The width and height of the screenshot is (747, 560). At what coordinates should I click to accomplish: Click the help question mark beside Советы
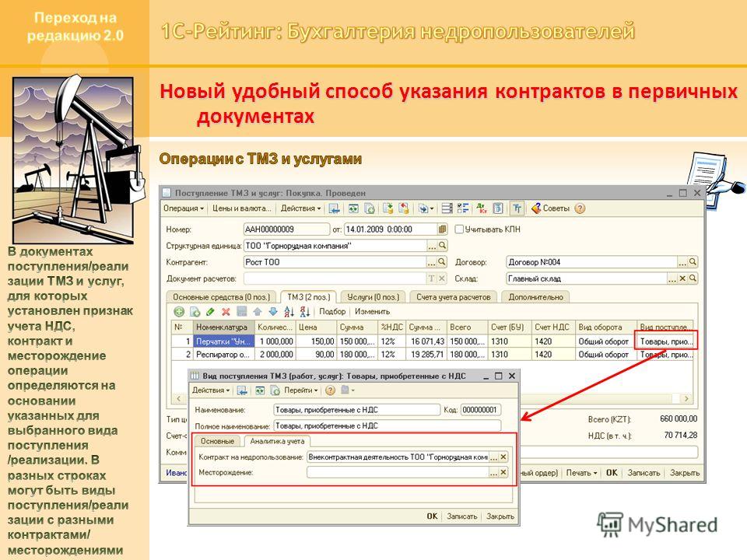point(580,208)
